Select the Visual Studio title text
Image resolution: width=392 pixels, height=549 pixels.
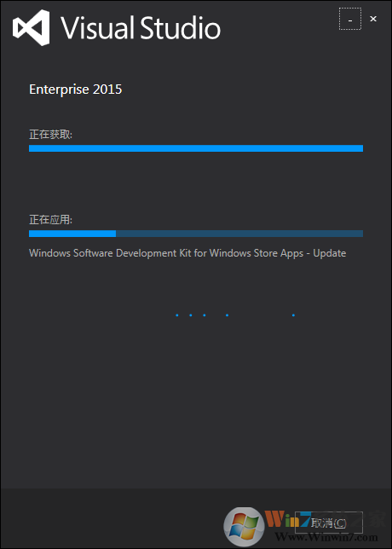pos(141,28)
